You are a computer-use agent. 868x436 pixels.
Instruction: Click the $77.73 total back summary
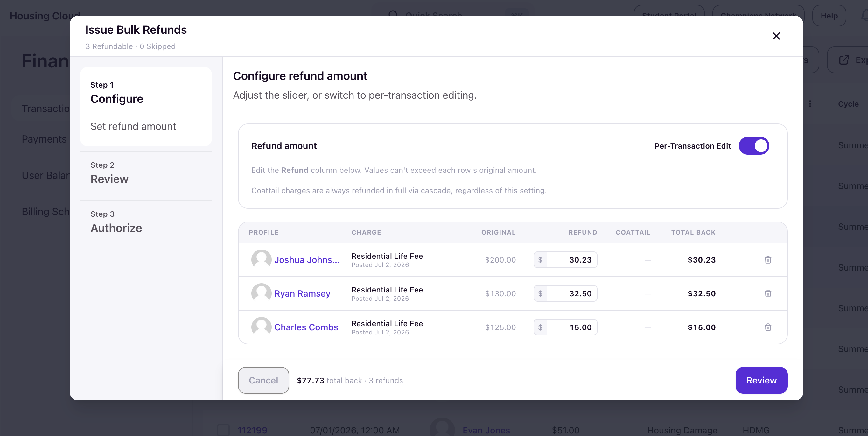tap(310, 380)
